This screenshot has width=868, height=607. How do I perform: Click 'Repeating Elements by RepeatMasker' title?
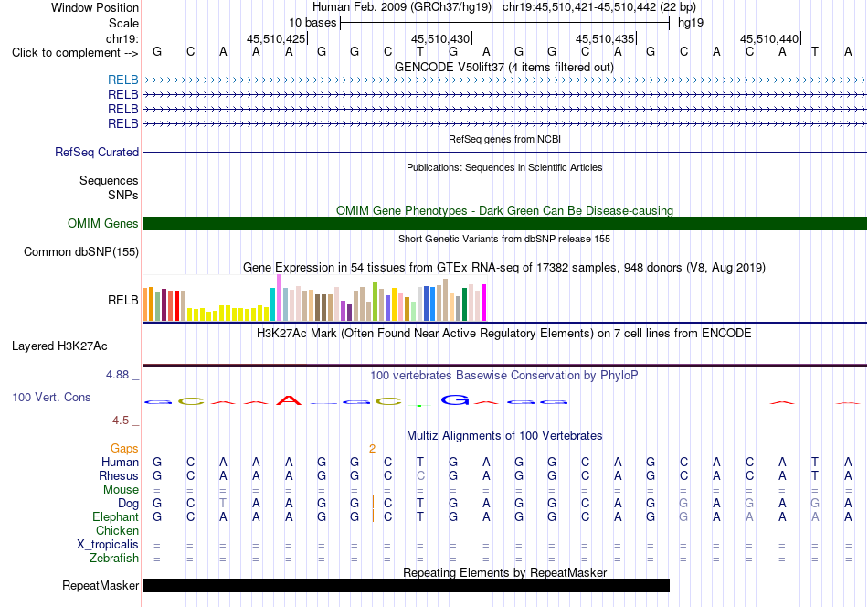point(504,572)
